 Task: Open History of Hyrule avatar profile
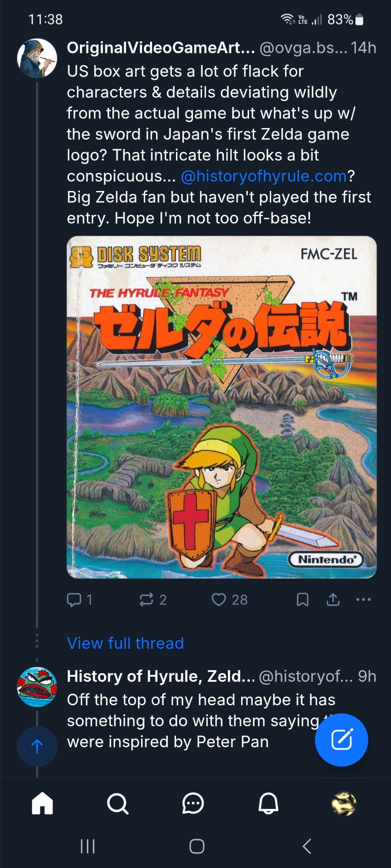tap(37, 687)
